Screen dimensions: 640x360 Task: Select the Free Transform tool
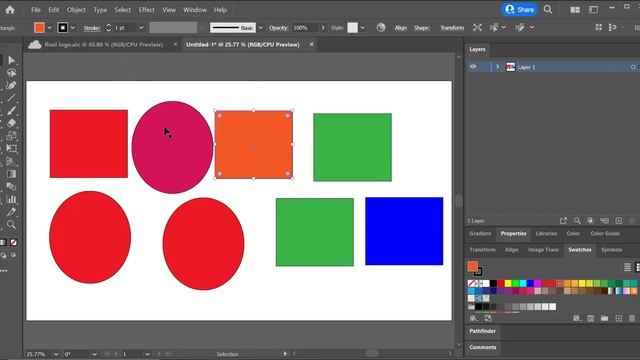click(11, 149)
